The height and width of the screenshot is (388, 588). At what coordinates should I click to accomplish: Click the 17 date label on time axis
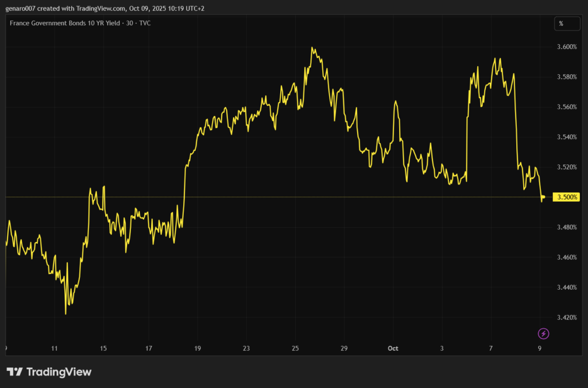click(x=149, y=348)
